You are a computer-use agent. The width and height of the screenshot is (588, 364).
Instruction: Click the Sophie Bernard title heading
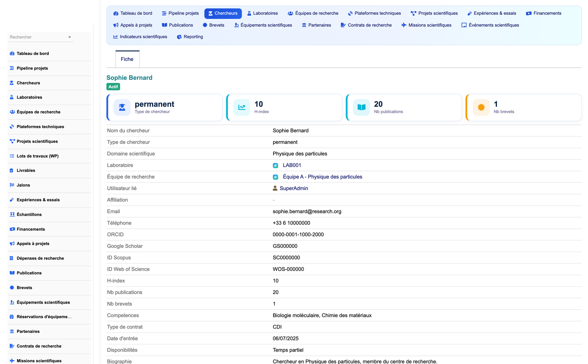[x=129, y=78]
